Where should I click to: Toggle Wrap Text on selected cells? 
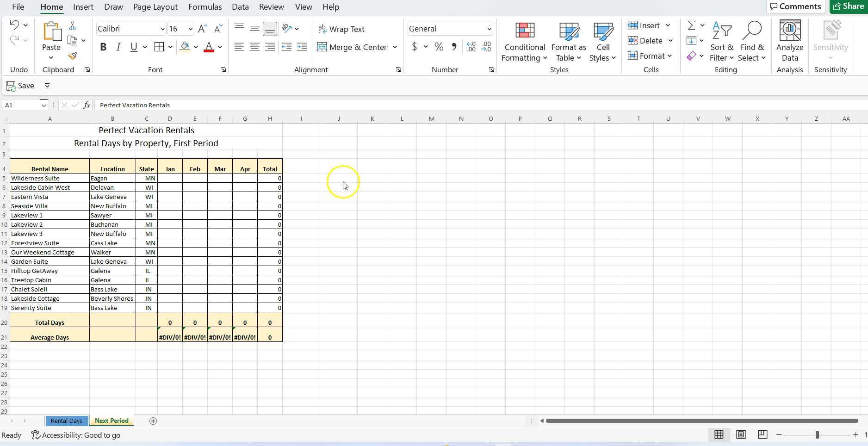342,29
